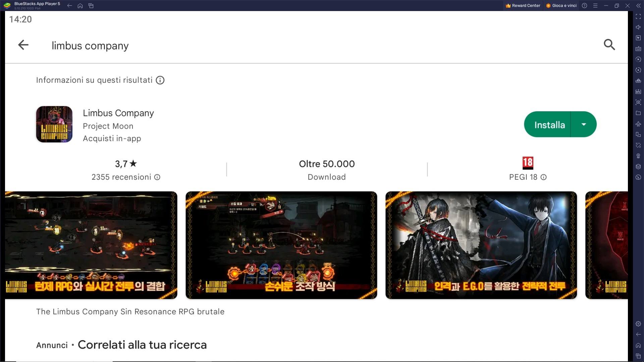This screenshot has height=362, width=644.
Task: Open the third screenshot with two characters
Action: coord(481,245)
